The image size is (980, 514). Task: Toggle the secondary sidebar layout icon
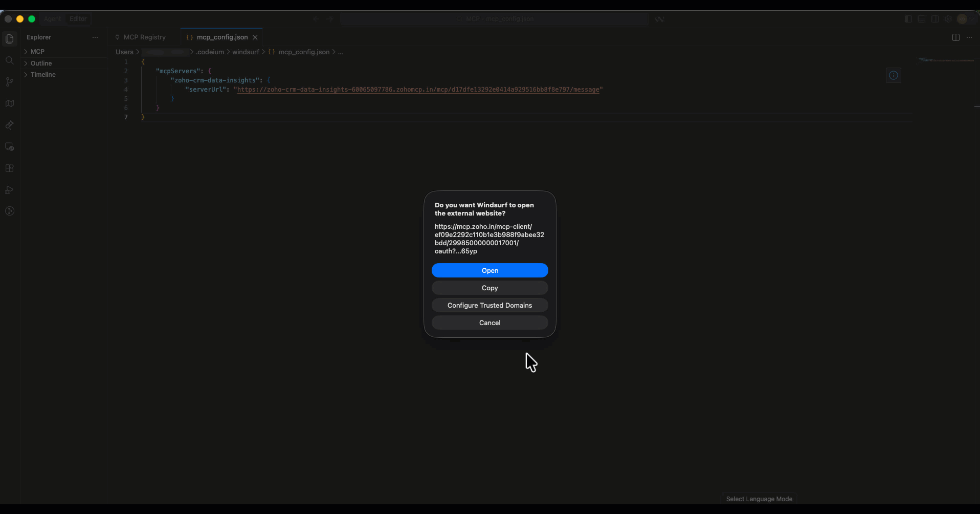pos(935,19)
